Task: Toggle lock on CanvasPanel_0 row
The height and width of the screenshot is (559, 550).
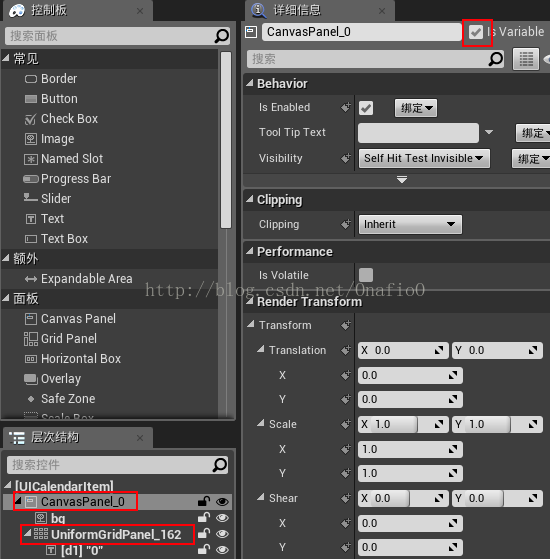Action: [x=204, y=501]
